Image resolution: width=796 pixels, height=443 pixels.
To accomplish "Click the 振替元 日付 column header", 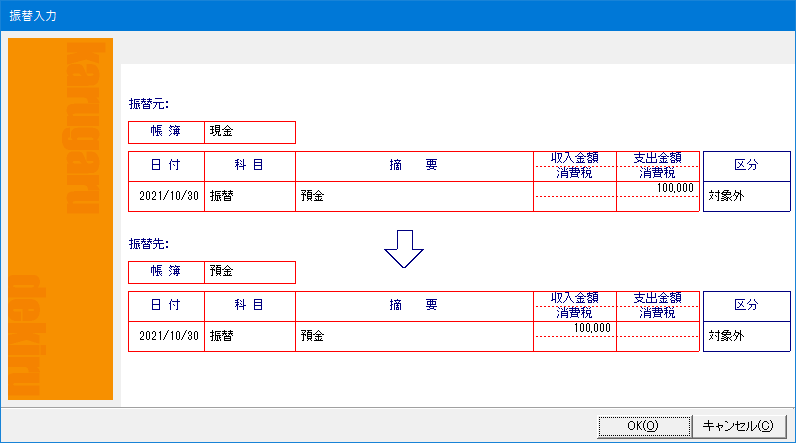I will point(167,165).
